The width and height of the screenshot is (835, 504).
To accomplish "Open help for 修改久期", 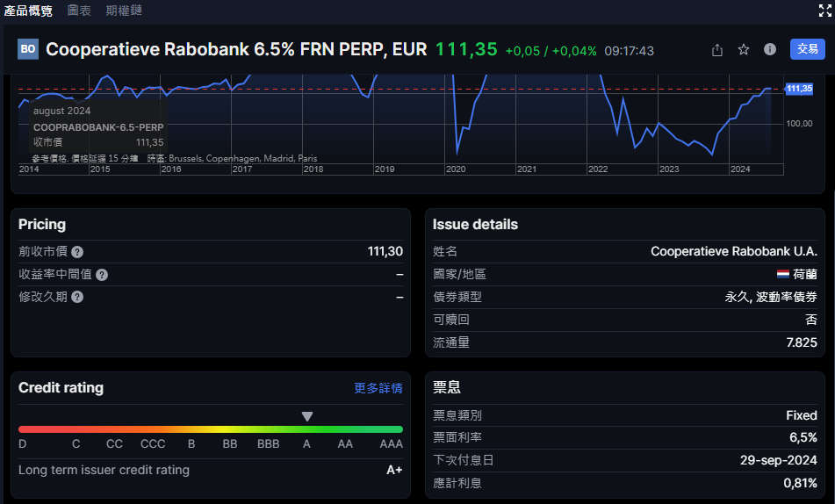I will (77, 298).
